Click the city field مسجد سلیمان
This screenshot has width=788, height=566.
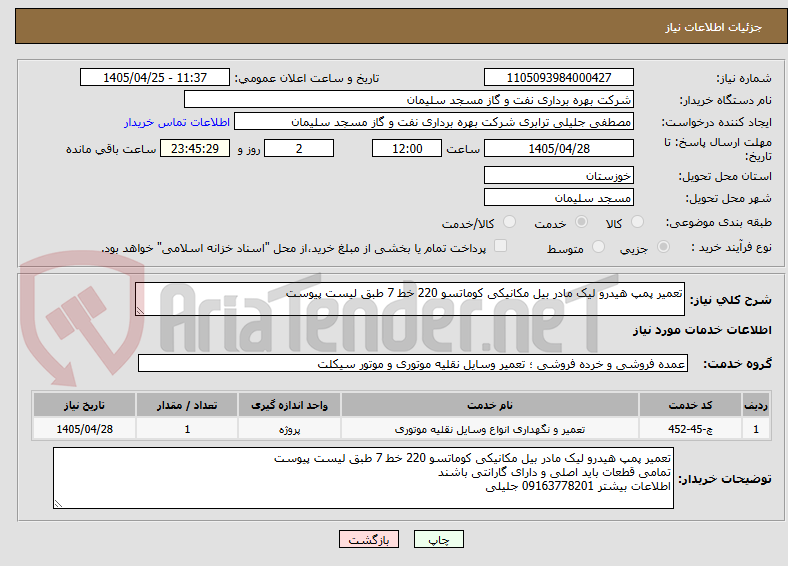tap(558, 197)
